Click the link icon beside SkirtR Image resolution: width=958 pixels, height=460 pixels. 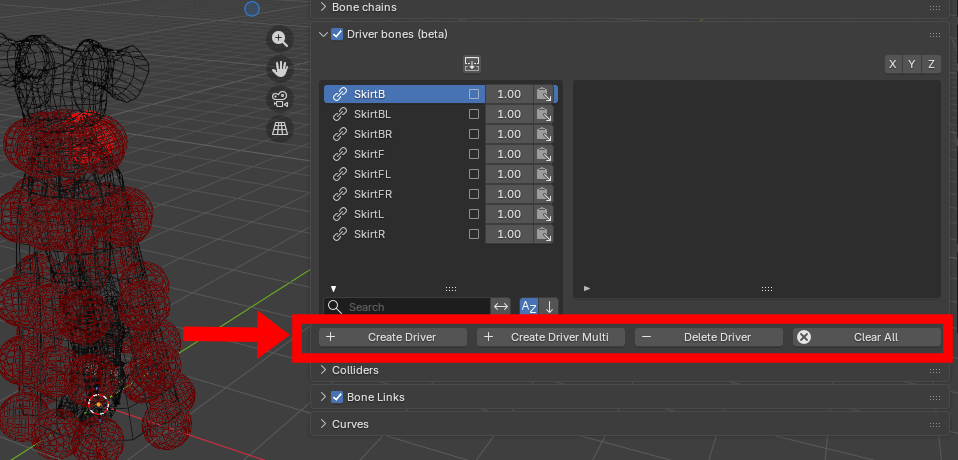[340, 234]
